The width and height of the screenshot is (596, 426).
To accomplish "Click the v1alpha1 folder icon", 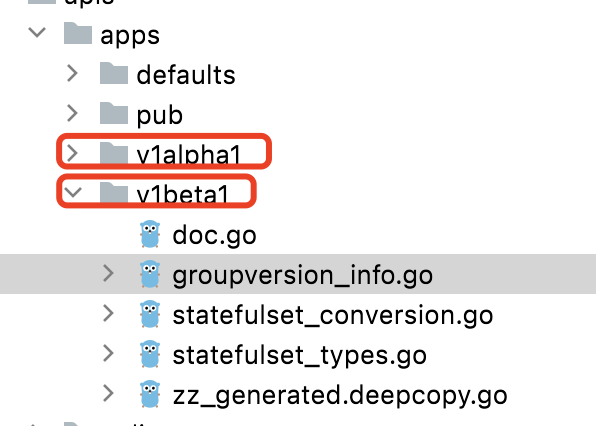I will pos(114,153).
